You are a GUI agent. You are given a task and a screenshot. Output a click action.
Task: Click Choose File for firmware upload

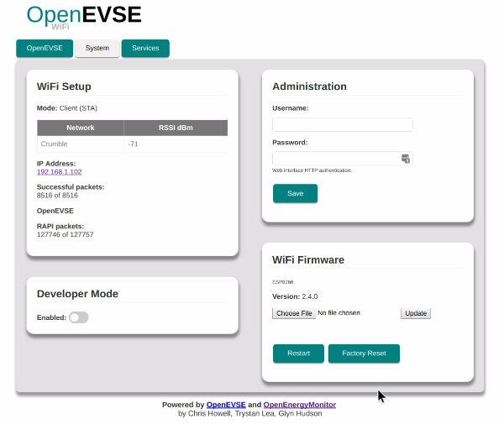[294, 313]
